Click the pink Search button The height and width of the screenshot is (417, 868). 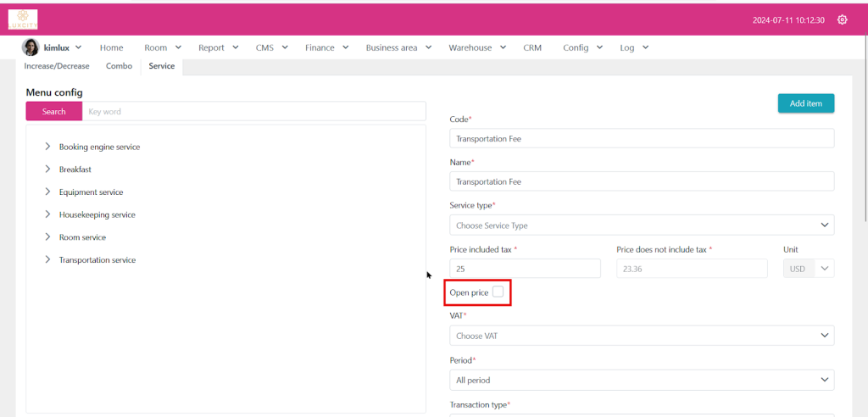click(53, 112)
